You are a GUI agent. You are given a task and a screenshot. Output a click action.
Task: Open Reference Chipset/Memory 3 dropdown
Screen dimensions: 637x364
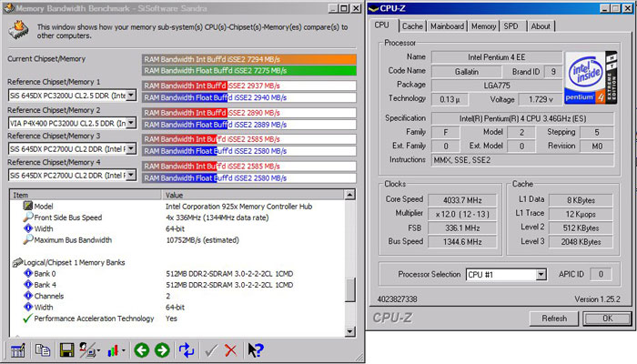[x=131, y=149]
